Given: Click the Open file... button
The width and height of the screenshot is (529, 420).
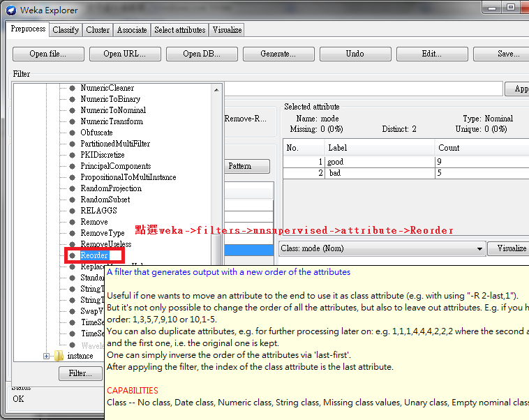Looking at the screenshot, I should pyautogui.click(x=48, y=54).
